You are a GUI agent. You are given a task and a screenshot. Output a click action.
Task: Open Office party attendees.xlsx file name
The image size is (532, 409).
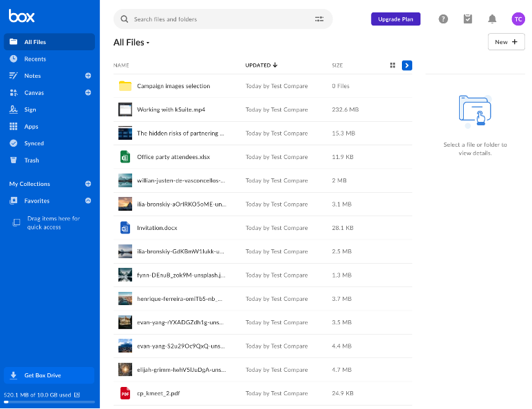(x=173, y=157)
